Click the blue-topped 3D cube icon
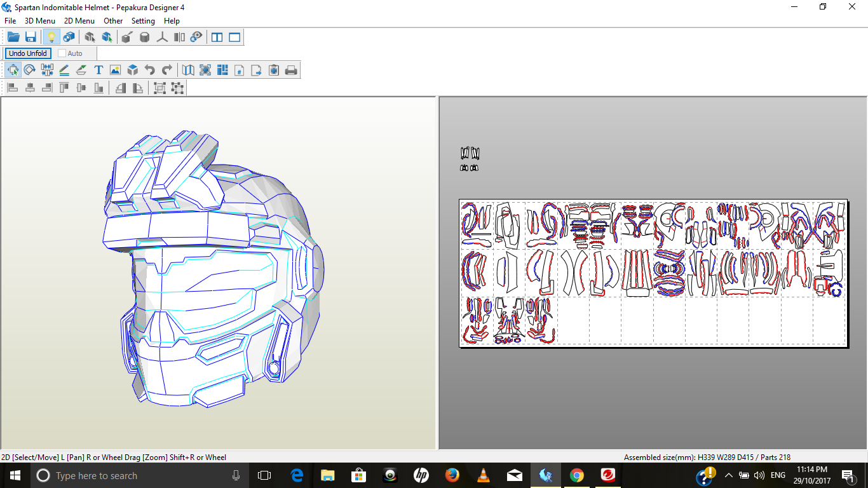 point(133,70)
